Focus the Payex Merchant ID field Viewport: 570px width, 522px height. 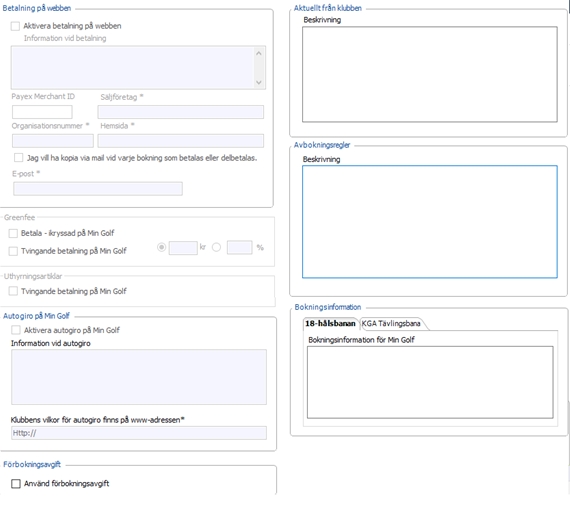(x=42, y=112)
